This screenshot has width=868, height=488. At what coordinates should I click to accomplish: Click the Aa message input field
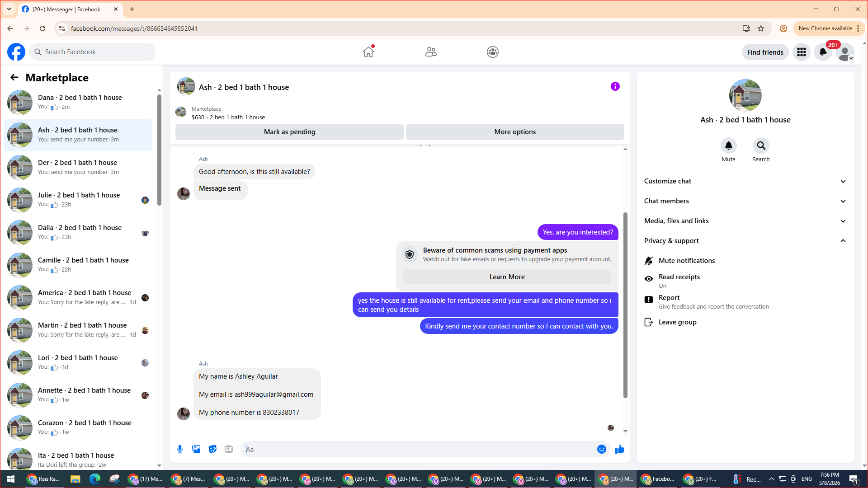tap(418, 449)
